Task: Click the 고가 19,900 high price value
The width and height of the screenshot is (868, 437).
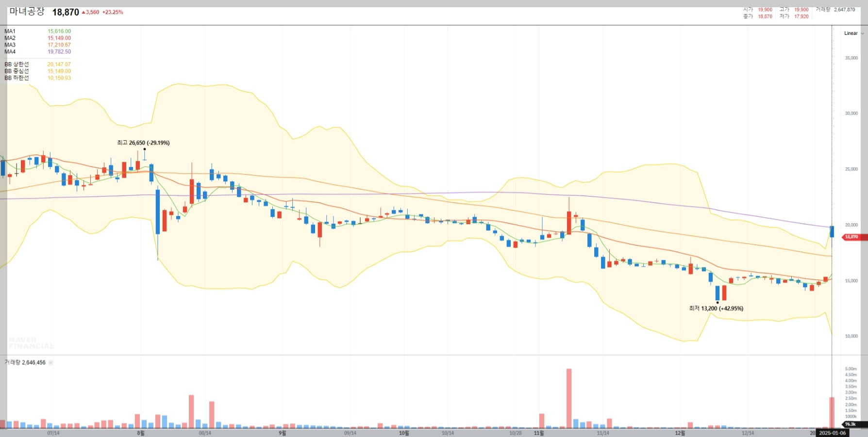Action: [801, 10]
